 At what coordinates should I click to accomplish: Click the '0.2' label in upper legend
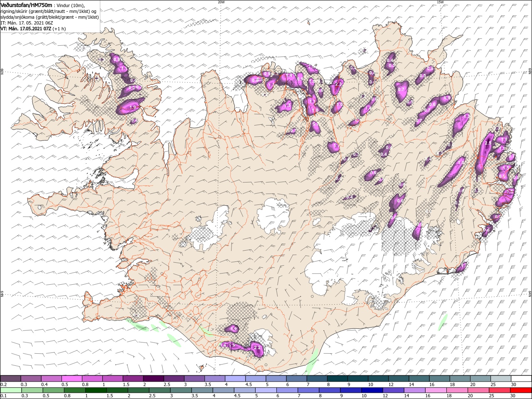[x=3, y=384]
